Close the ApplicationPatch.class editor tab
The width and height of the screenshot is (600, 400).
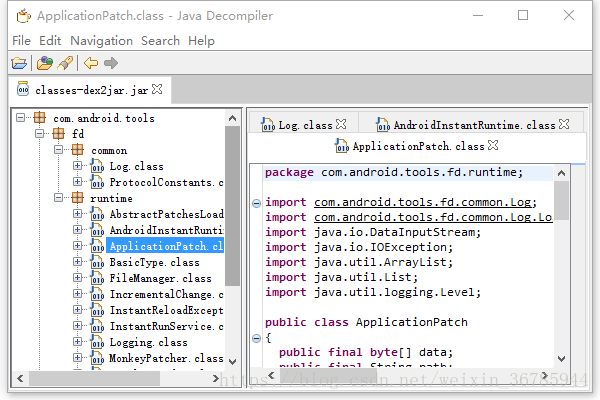tap(493, 145)
